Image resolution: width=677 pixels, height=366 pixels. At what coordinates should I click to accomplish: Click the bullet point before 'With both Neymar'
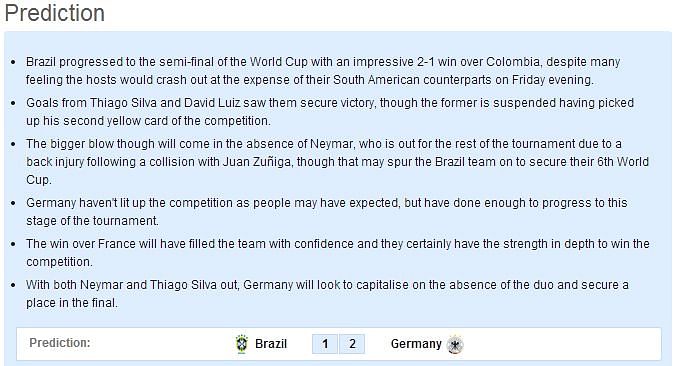point(13,285)
